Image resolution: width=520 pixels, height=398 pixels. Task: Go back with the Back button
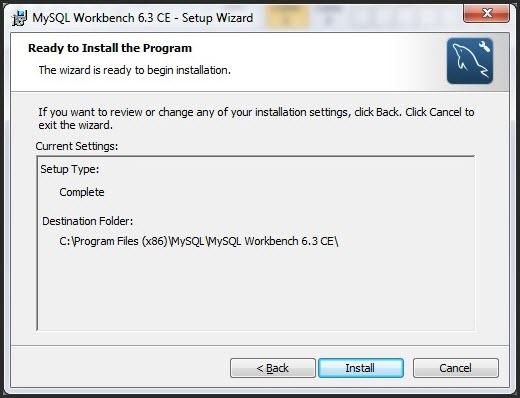(273, 368)
